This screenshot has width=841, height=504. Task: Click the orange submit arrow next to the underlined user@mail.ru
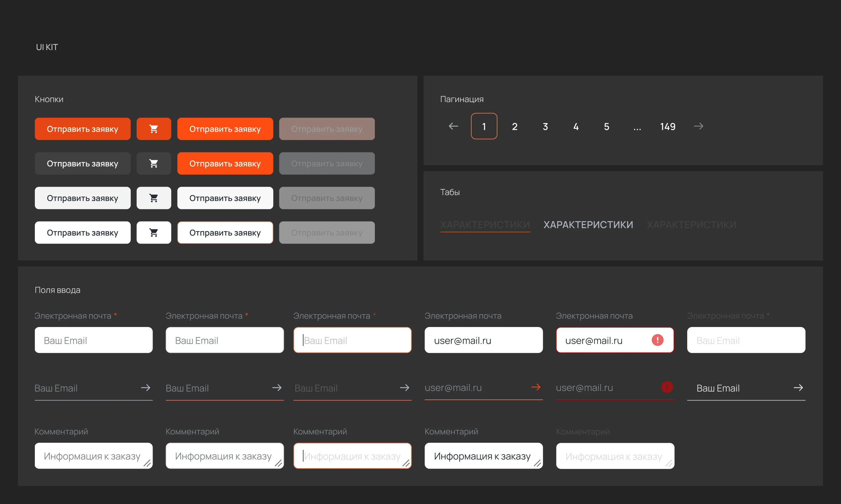[x=536, y=387]
